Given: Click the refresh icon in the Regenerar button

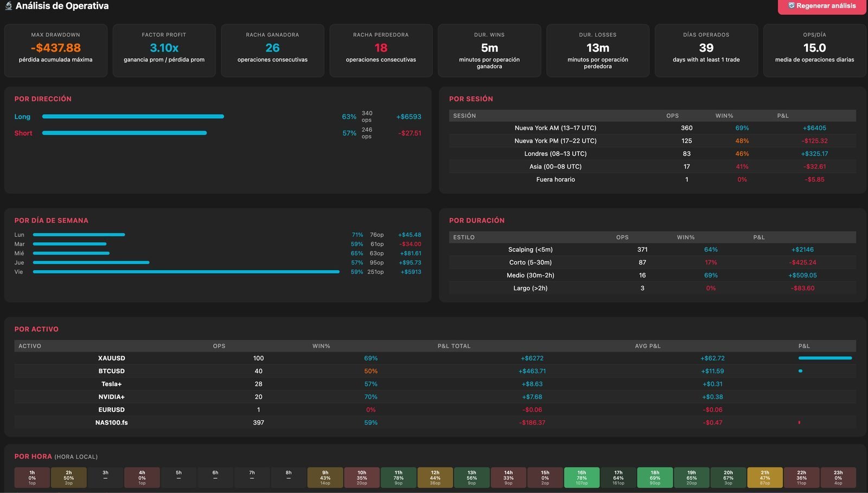Looking at the screenshot, I should [x=792, y=5].
